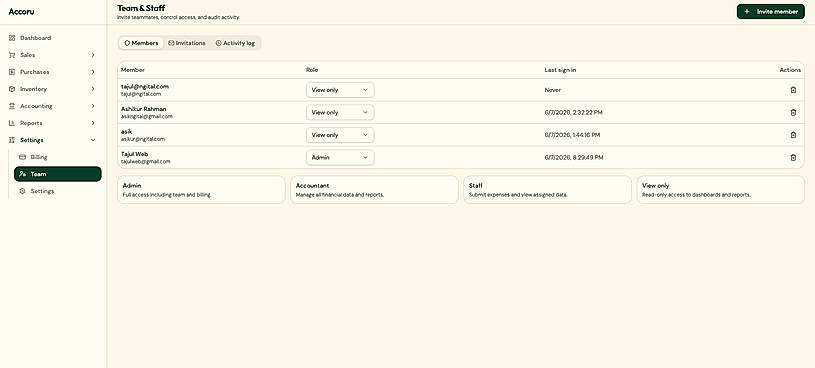Click the name Tajul Web
Viewport: 815px width, 368px height.
(135, 154)
